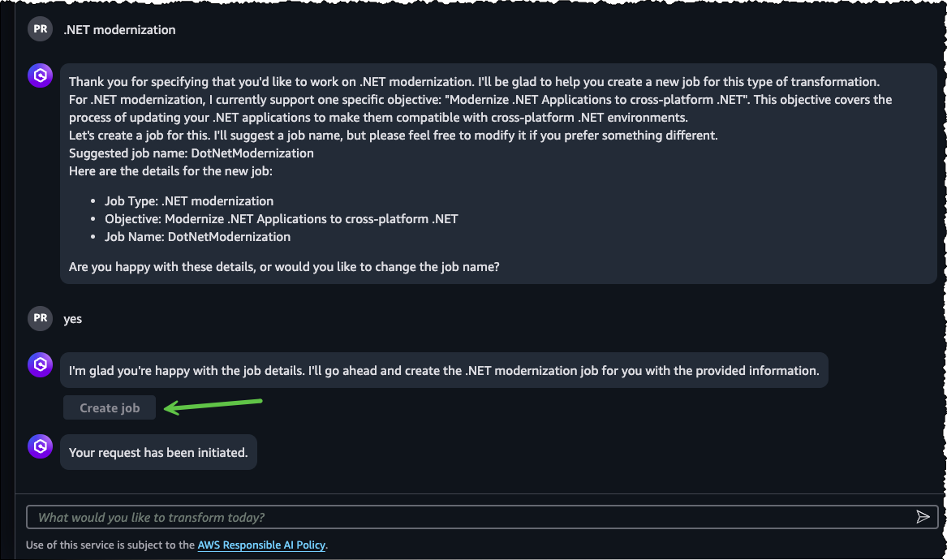
Task: Click the PR avatar beside the 'yes' message
Action: 41,318
